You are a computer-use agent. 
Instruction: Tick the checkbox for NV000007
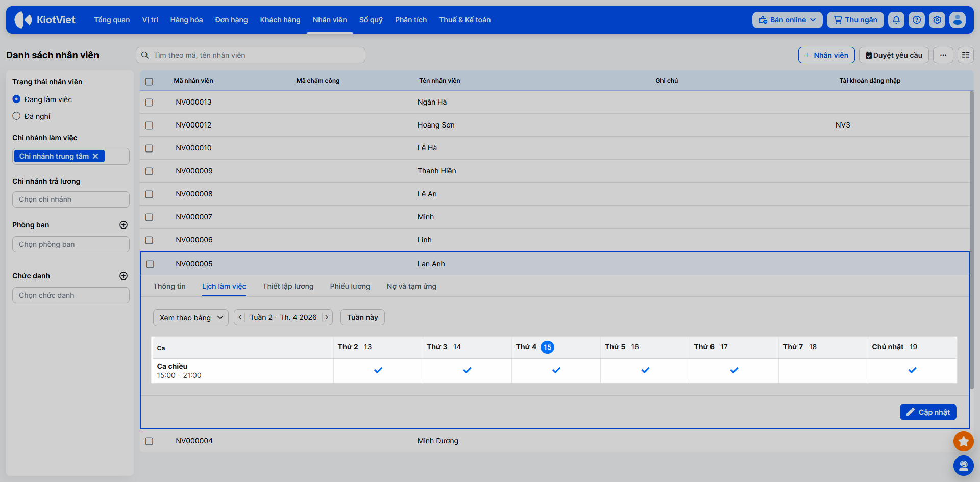point(149,217)
